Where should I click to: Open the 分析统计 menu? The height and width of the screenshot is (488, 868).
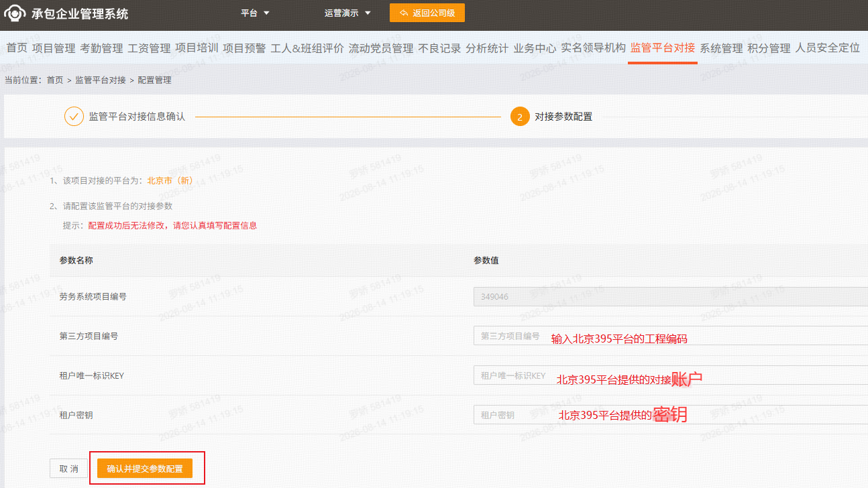(487, 48)
